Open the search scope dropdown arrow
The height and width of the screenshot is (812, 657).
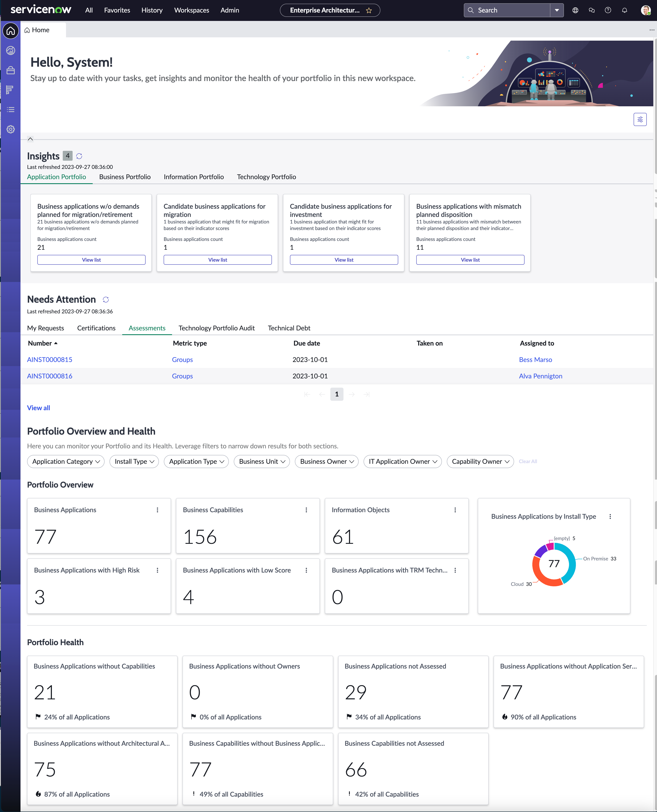click(x=557, y=10)
